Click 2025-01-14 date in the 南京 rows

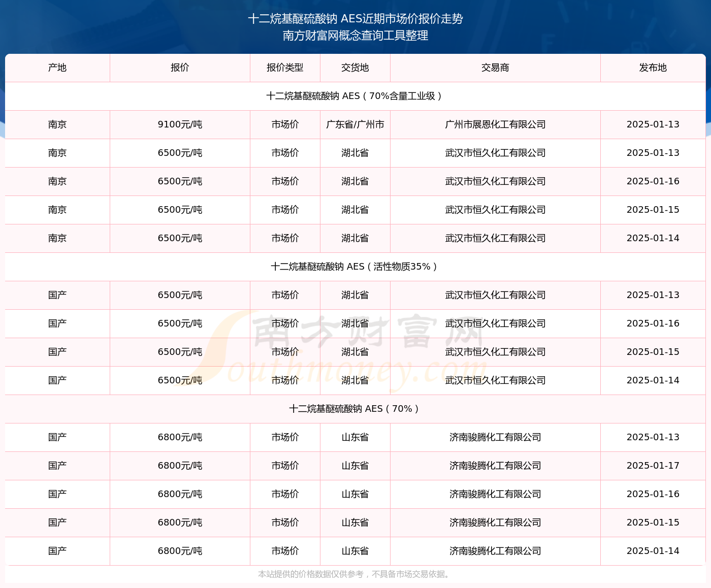click(653, 238)
